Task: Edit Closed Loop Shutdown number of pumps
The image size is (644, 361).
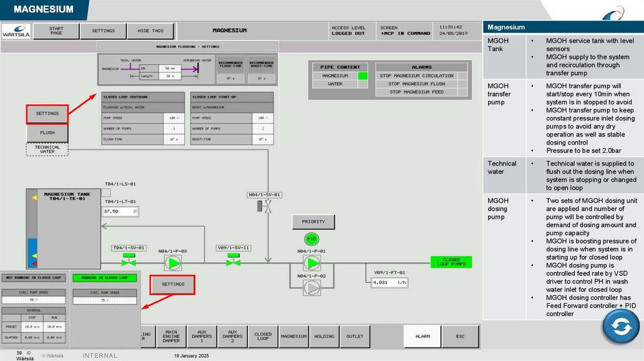Action: [x=174, y=128]
